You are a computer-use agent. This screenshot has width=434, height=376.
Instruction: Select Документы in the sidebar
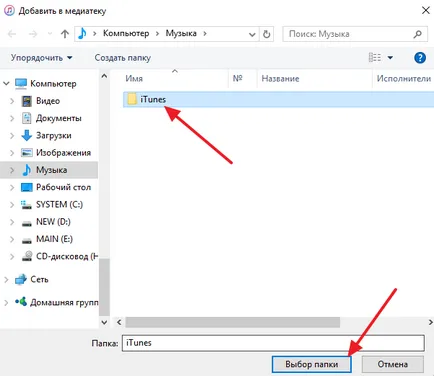click(x=58, y=118)
